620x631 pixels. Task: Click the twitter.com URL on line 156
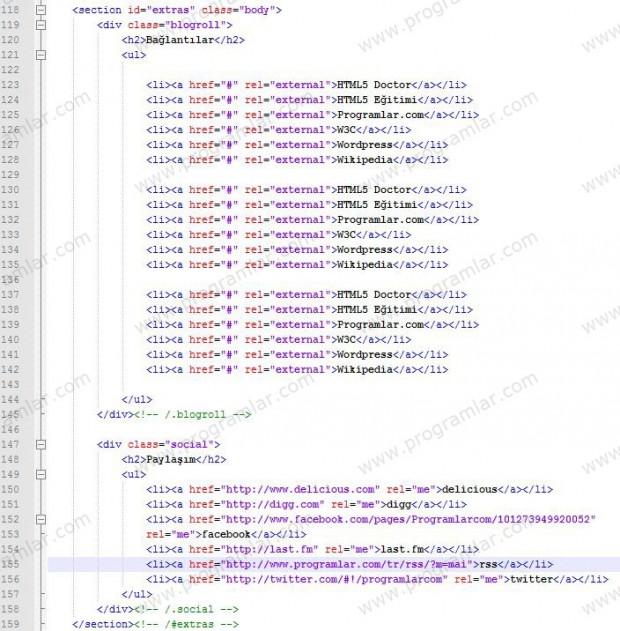334,579
